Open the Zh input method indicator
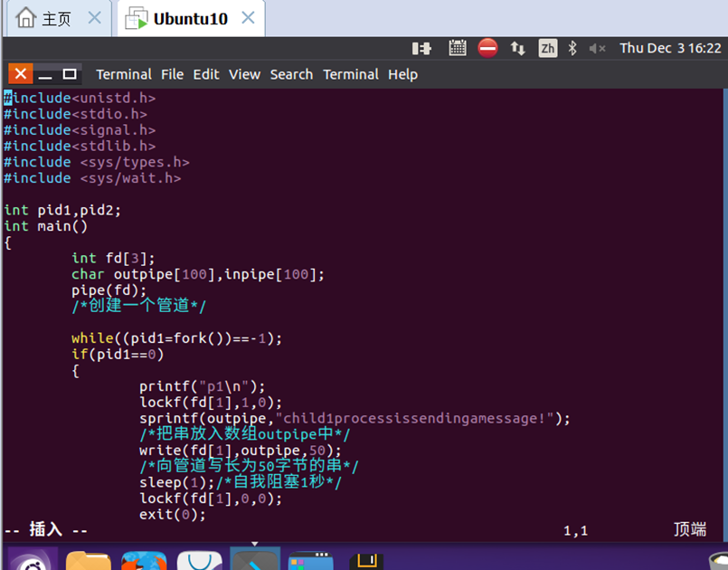Image resolution: width=728 pixels, height=570 pixels. tap(548, 48)
